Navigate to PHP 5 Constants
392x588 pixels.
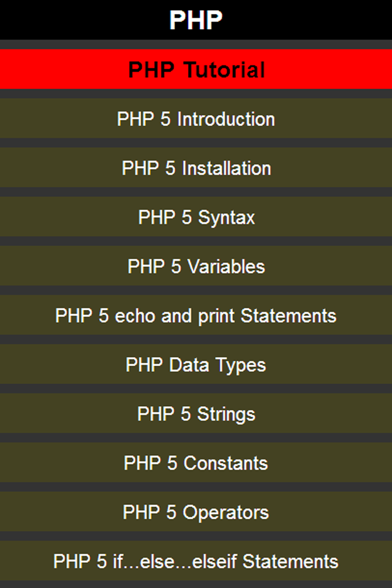pos(196,462)
